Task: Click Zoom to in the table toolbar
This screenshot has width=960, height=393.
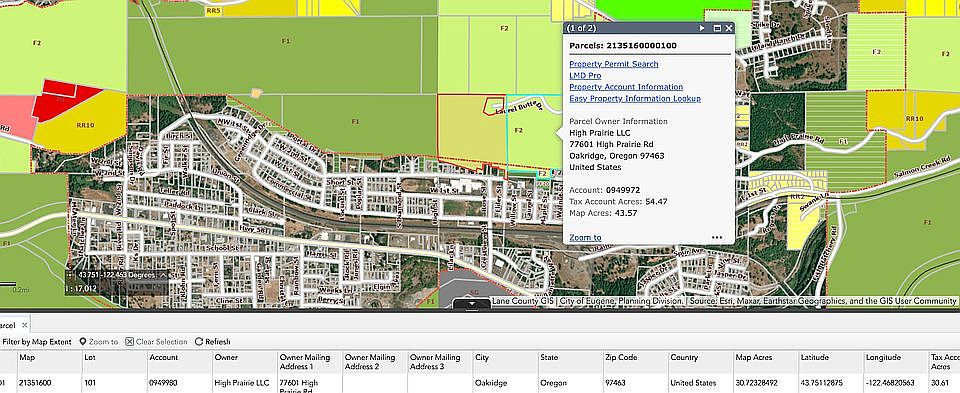Action: [x=99, y=342]
